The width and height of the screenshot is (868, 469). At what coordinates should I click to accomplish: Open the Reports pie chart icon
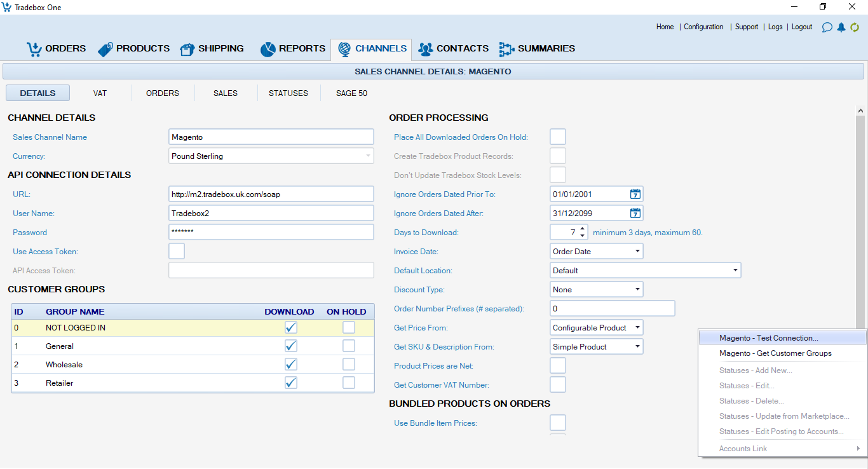click(x=268, y=49)
